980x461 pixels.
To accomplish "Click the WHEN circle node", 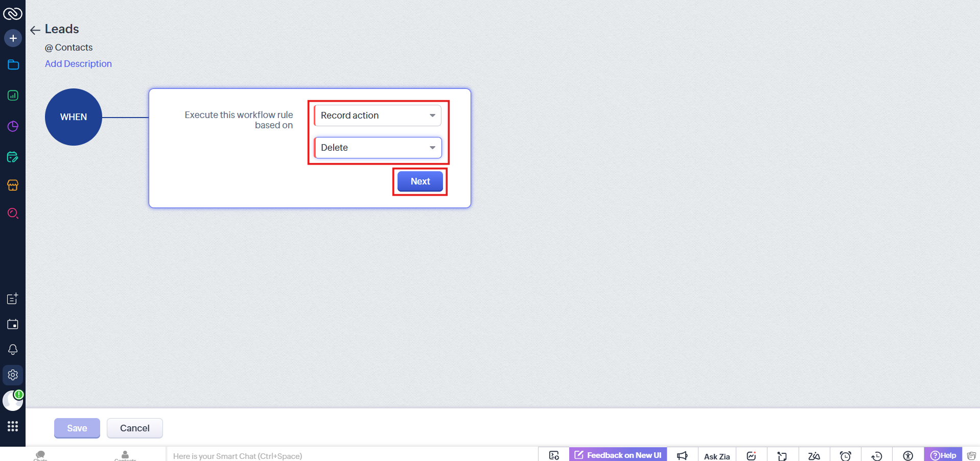I will 74,117.
